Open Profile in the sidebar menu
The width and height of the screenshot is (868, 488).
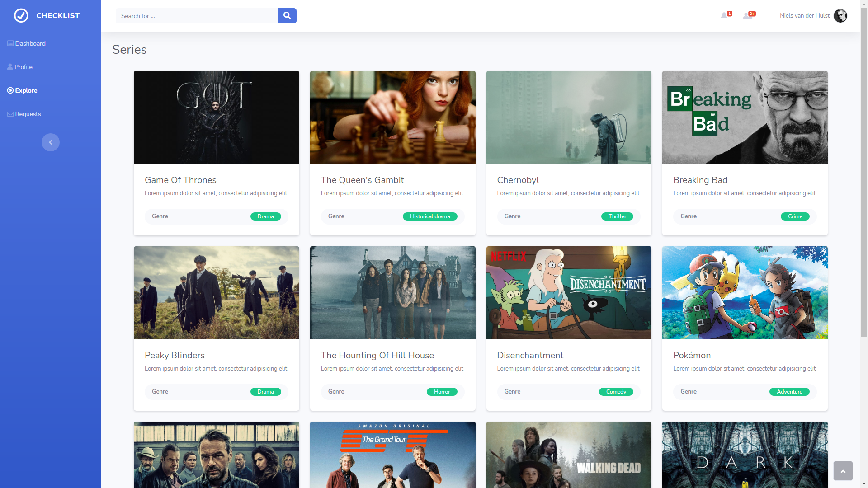[x=24, y=67]
